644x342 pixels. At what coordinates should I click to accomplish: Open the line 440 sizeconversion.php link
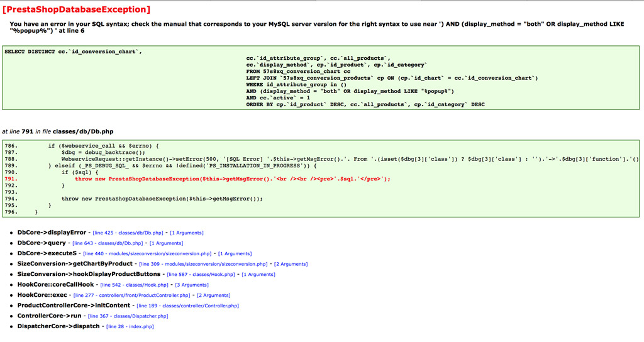147,254
